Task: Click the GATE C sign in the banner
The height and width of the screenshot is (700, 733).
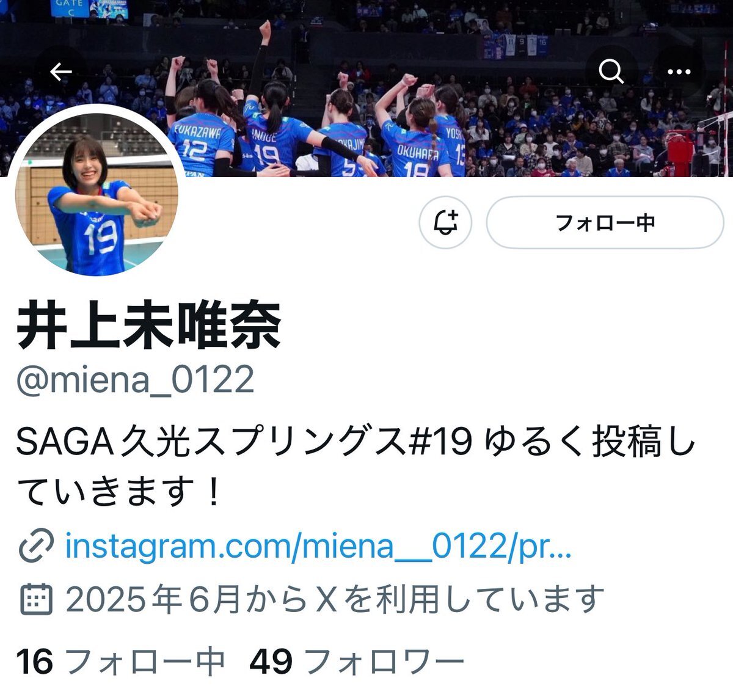Action: pos(68,7)
